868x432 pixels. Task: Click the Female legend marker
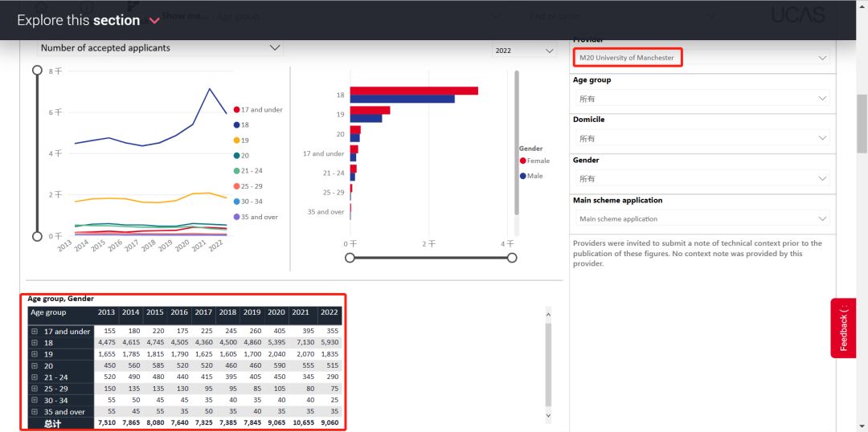tap(522, 161)
